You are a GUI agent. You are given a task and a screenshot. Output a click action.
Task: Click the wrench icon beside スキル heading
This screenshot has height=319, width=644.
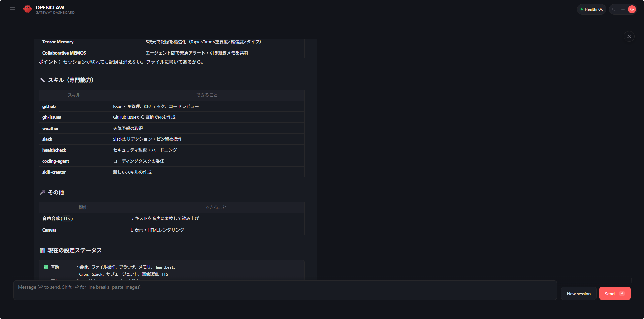coord(42,80)
